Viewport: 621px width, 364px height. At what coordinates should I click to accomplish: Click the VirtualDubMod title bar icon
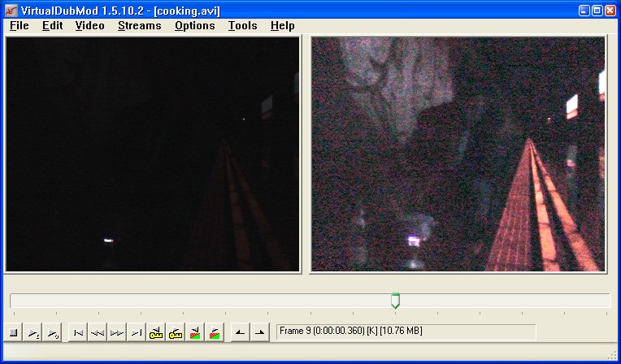point(11,11)
